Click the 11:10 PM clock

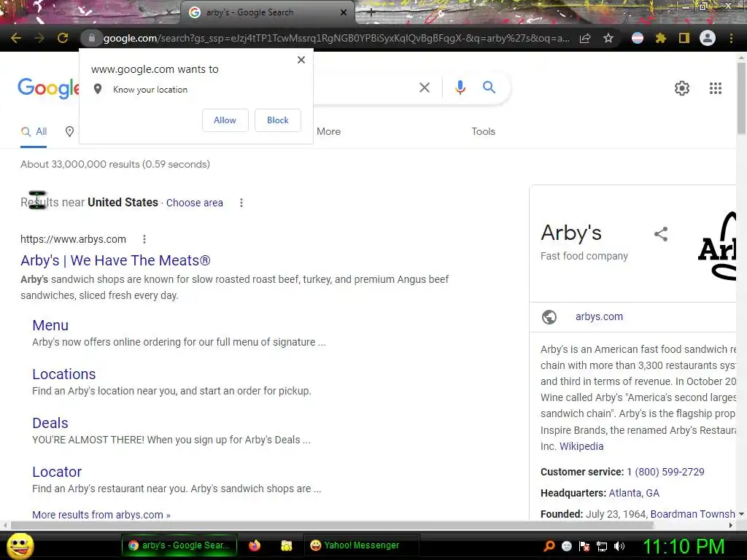tap(684, 546)
